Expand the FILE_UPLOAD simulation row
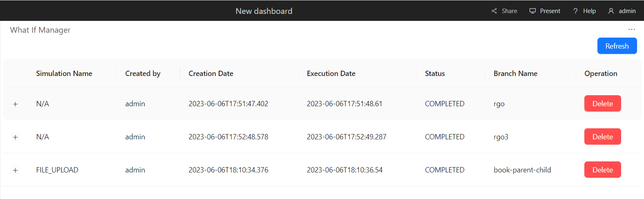 16,170
